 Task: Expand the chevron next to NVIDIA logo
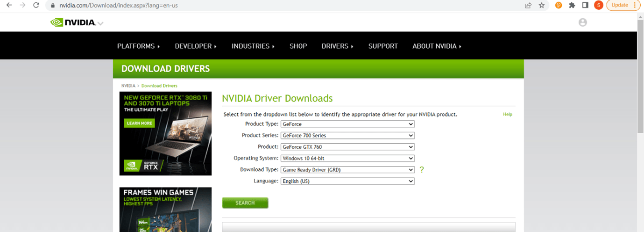tap(100, 23)
